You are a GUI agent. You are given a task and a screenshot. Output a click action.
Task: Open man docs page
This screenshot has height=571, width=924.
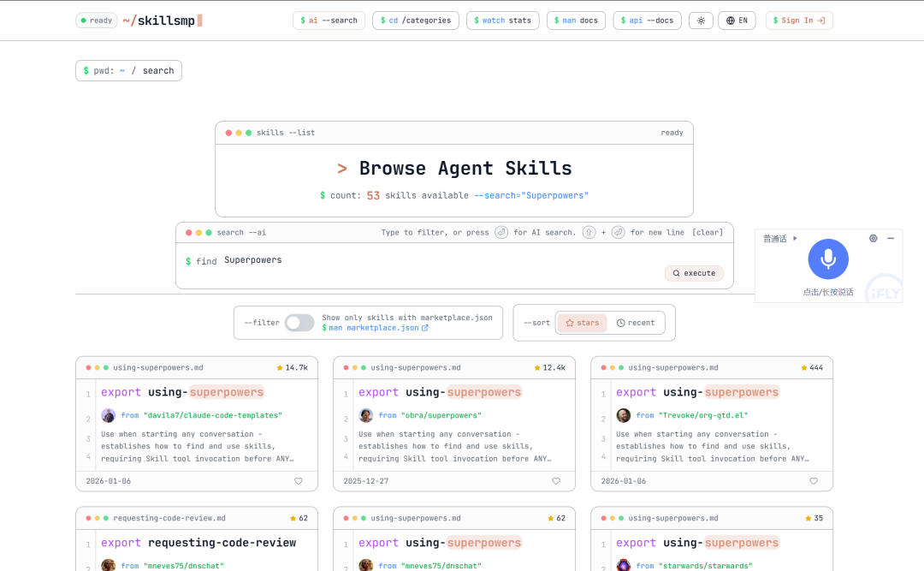click(576, 21)
